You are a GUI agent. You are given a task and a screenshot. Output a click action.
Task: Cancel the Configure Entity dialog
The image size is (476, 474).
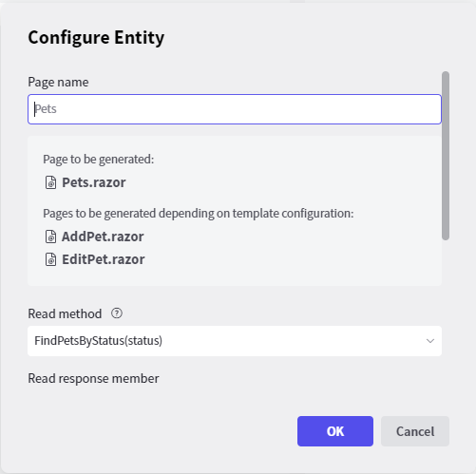pos(415,431)
